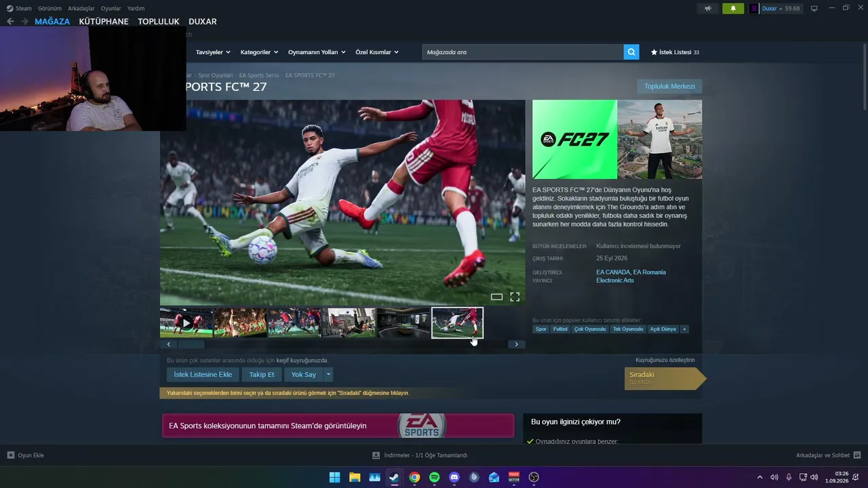Open Google Chrome from the taskbar
Viewport: 868px width, 488px height.
coord(414,477)
